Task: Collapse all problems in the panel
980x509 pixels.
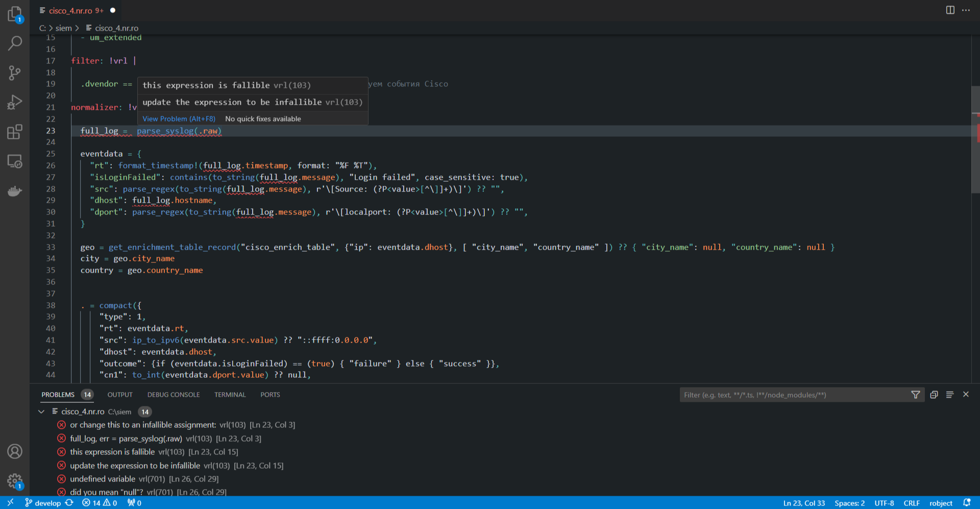Action: (934, 395)
